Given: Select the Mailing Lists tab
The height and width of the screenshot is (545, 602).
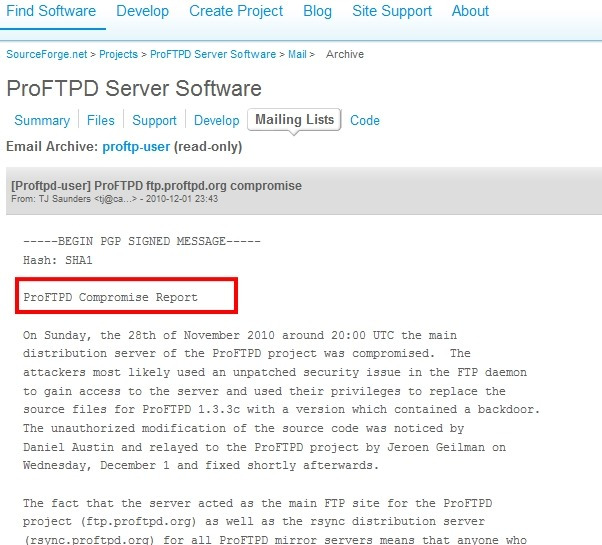Looking at the screenshot, I should [x=294, y=120].
